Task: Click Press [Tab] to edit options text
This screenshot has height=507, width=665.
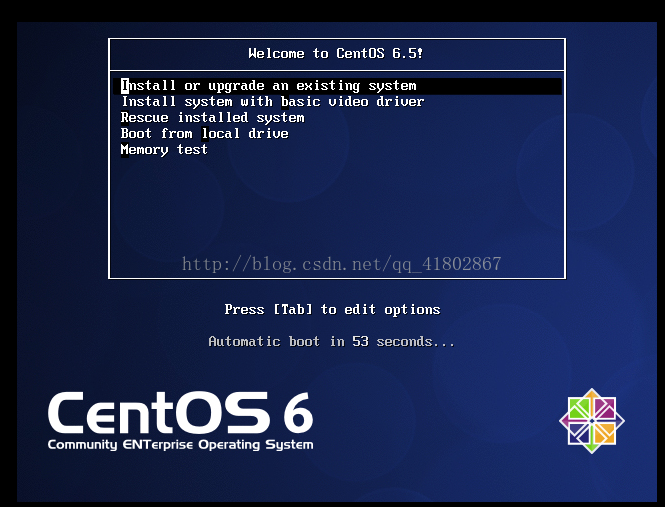Action: 332,310
